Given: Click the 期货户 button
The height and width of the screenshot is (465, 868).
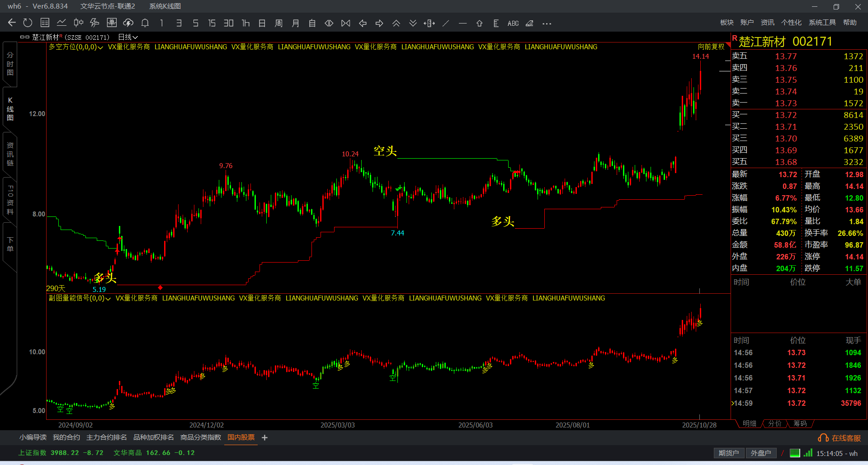Looking at the screenshot, I should pos(728,453).
